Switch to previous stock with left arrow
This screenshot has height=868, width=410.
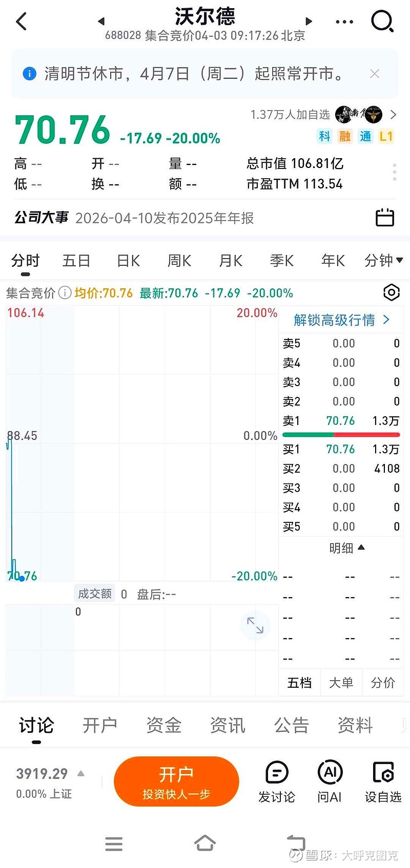pyautogui.click(x=101, y=22)
